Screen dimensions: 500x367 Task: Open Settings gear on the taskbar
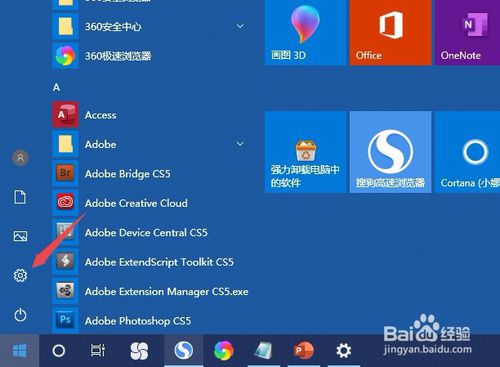coord(344,351)
